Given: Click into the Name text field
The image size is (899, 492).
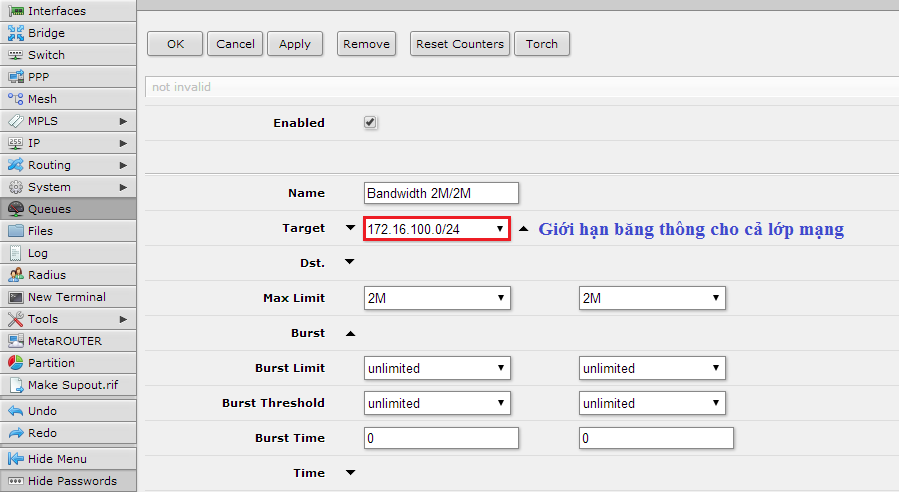Looking at the screenshot, I should pyautogui.click(x=442, y=193).
